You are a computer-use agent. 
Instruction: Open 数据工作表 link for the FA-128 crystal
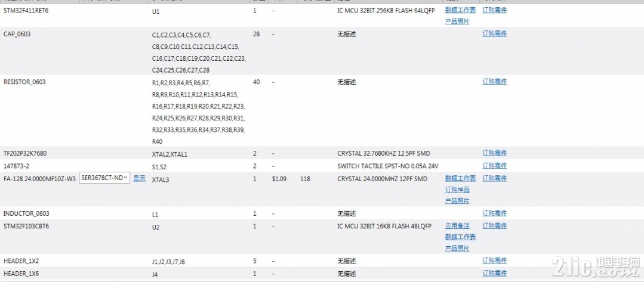point(460,178)
